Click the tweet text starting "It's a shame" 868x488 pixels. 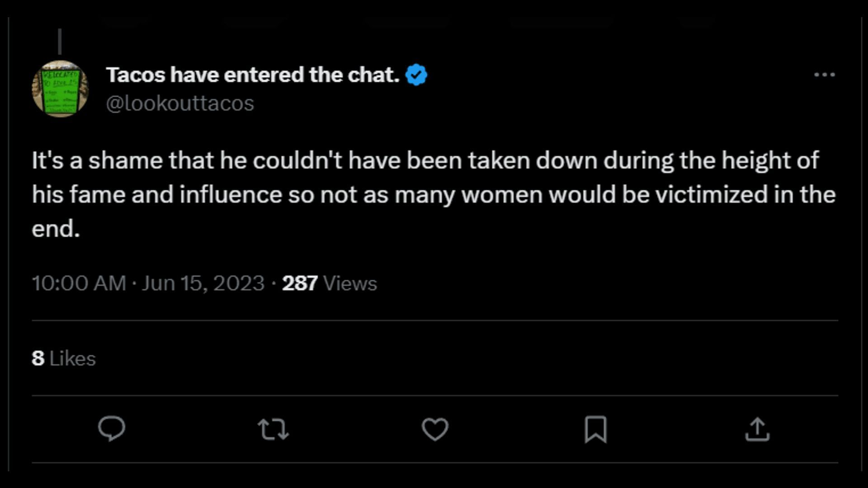click(x=425, y=161)
